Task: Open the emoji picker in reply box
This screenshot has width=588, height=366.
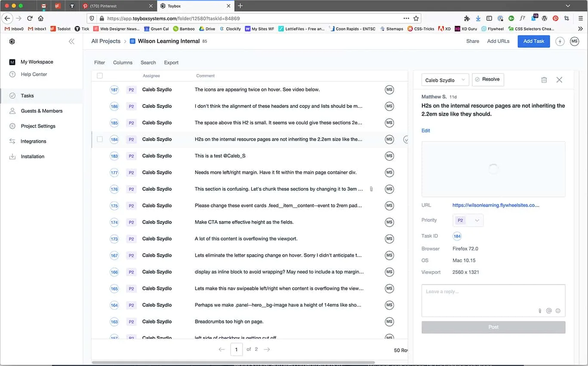Action: (558, 311)
